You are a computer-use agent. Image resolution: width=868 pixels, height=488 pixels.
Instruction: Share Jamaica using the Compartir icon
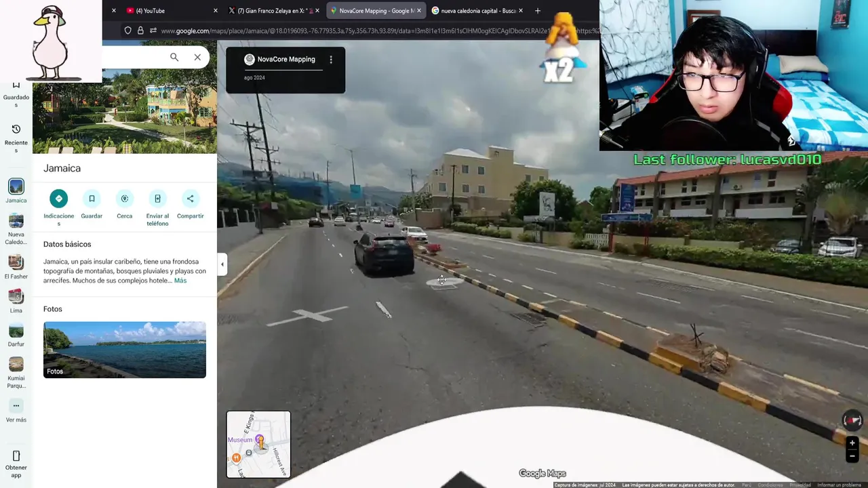tap(190, 199)
